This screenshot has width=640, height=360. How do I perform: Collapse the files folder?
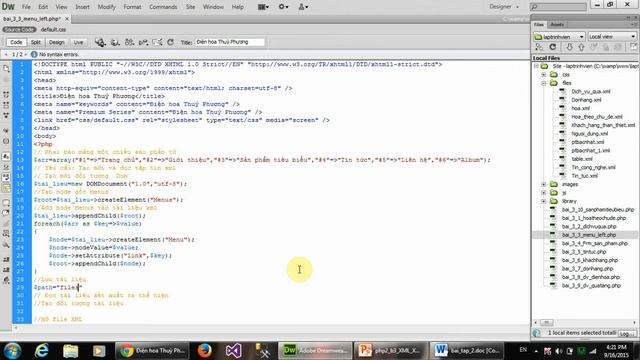tap(544, 83)
